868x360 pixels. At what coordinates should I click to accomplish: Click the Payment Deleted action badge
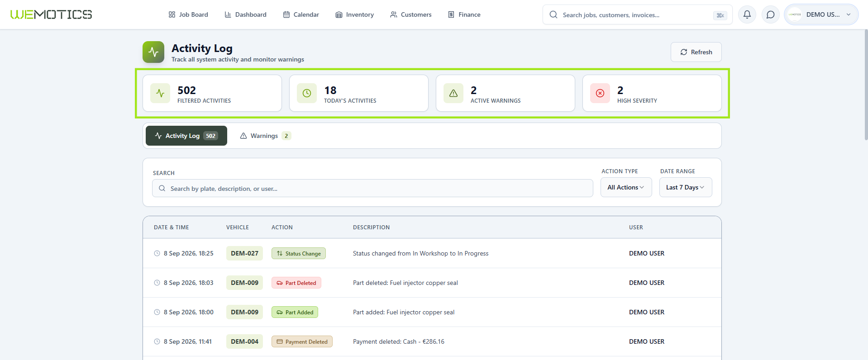(x=302, y=341)
